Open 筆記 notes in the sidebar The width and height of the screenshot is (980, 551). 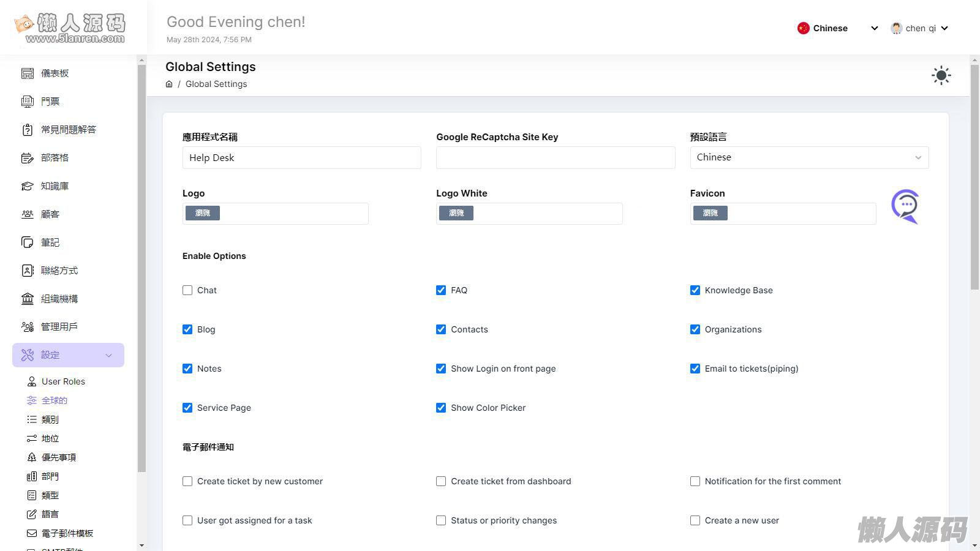50,242
